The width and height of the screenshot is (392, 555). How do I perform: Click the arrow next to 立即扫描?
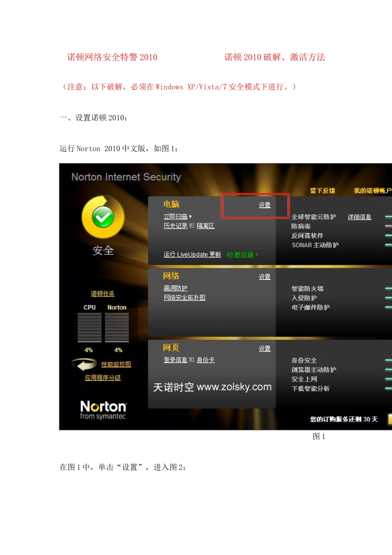coord(191,216)
